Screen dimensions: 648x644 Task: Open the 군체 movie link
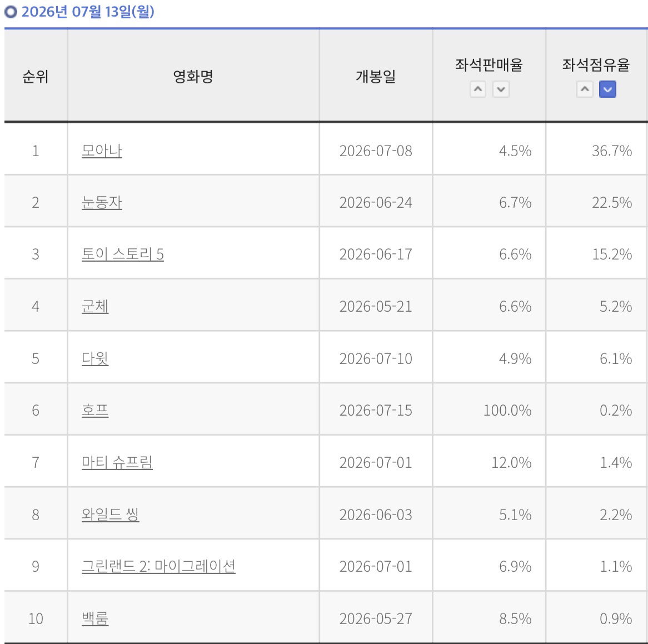tap(95, 306)
